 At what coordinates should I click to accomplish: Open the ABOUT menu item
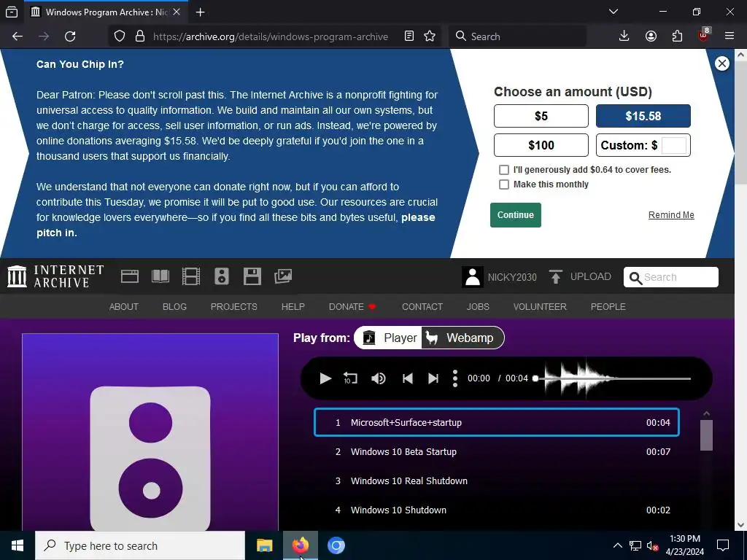point(124,307)
